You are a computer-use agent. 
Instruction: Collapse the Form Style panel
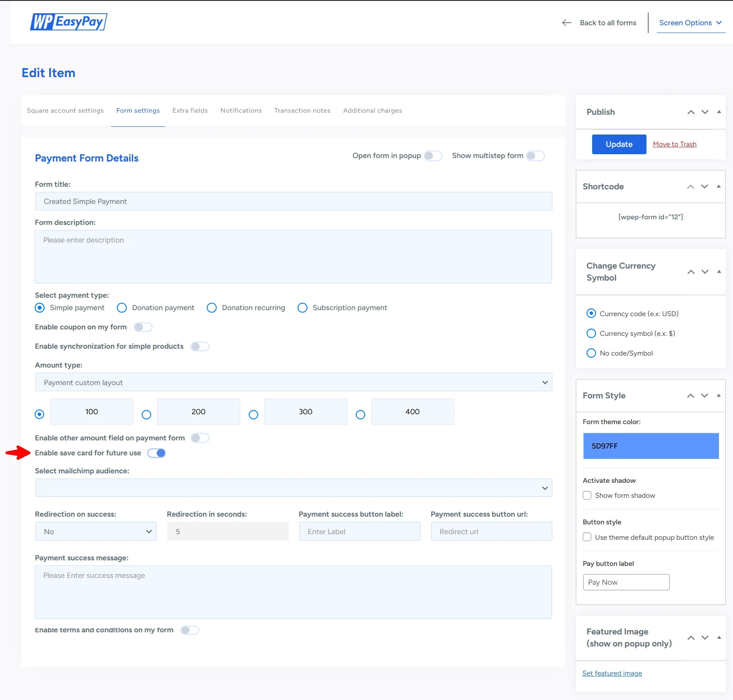pos(718,395)
